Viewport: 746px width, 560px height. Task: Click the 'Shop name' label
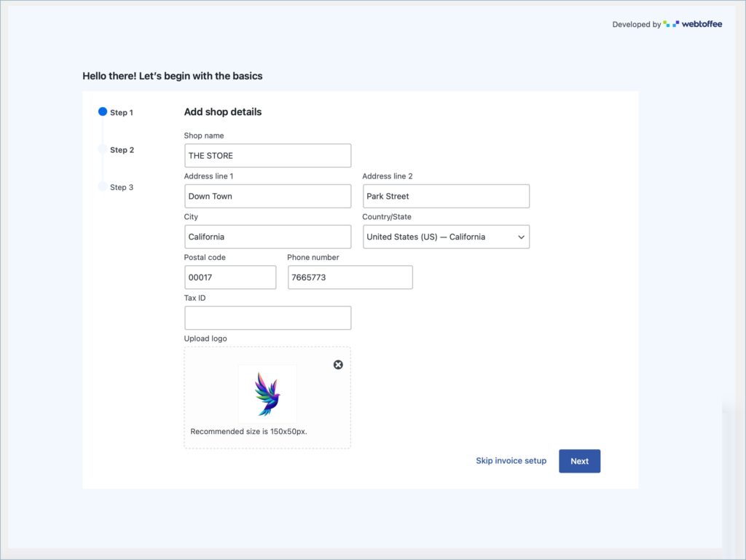point(204,135)
